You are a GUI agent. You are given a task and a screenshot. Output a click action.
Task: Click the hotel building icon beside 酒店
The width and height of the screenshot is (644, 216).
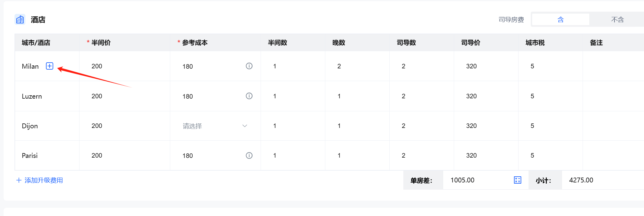tap(20, 20)
